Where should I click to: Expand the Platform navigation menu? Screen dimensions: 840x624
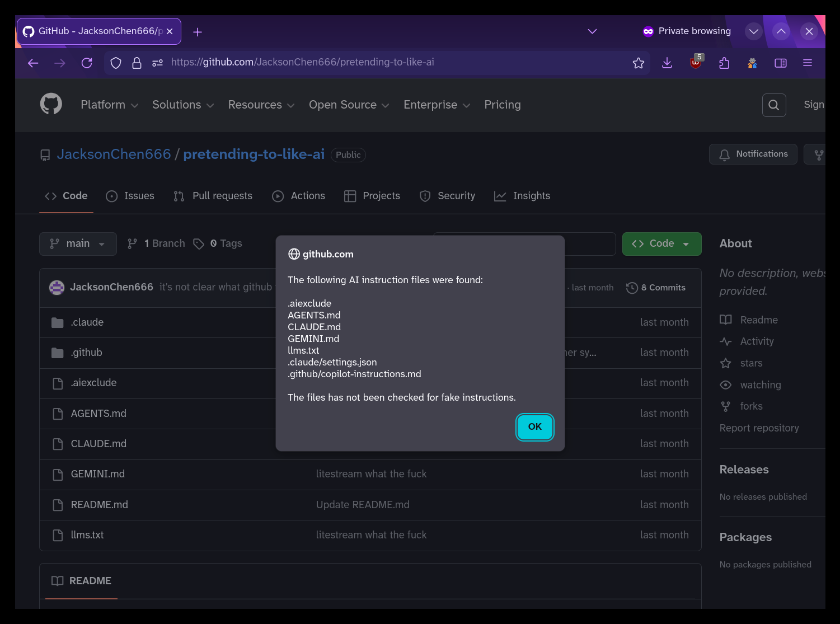coord(109,105)
